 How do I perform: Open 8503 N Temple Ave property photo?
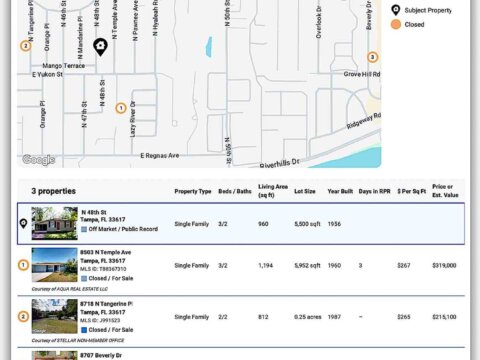(55, 265)
